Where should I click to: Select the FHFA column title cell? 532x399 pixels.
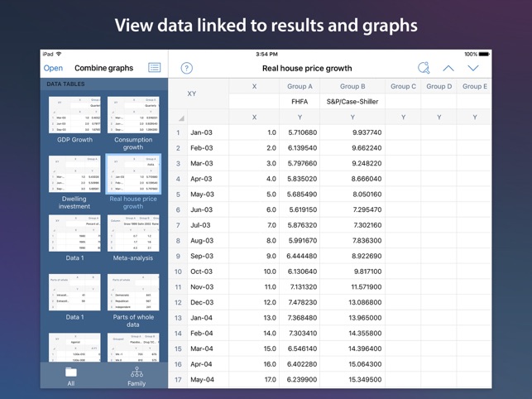coord(300,102)
